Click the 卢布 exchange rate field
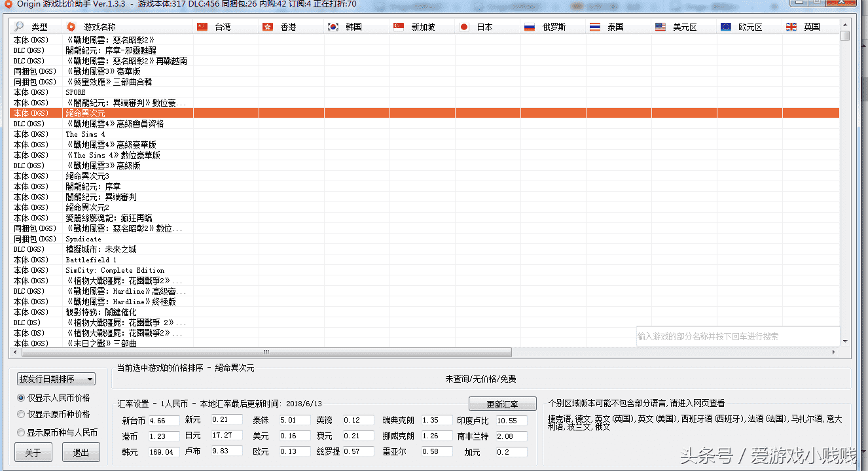 tap(226, 451)
